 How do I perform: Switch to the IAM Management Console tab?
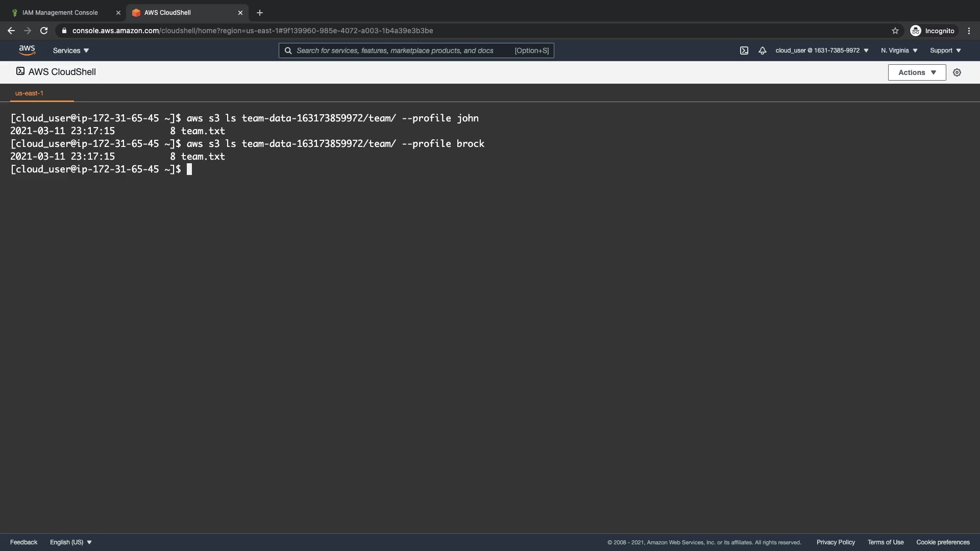60,13
